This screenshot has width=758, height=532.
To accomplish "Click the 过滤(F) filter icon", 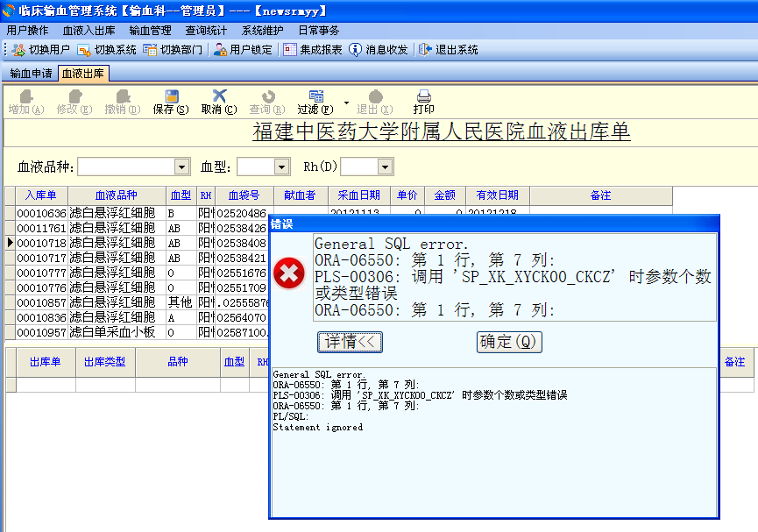I will (316, 96).
